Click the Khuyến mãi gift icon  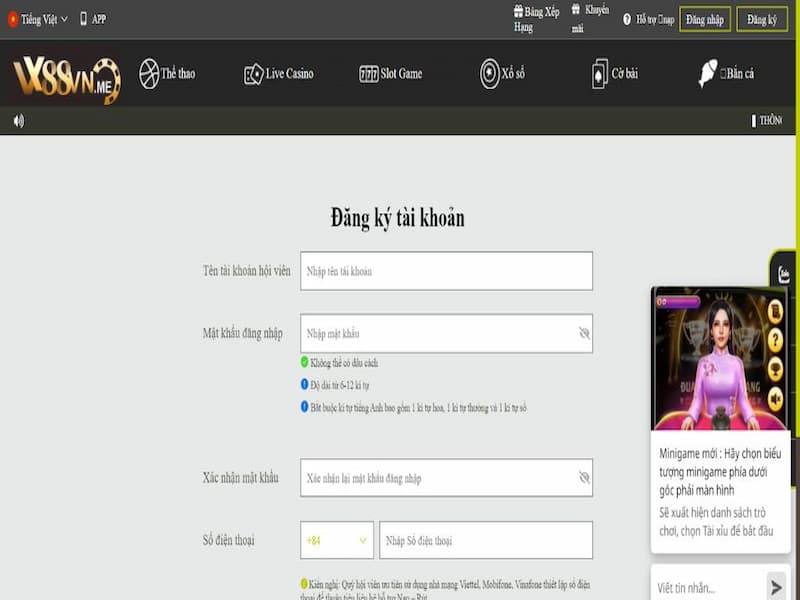pyautogui.click(x=577, y=9)
